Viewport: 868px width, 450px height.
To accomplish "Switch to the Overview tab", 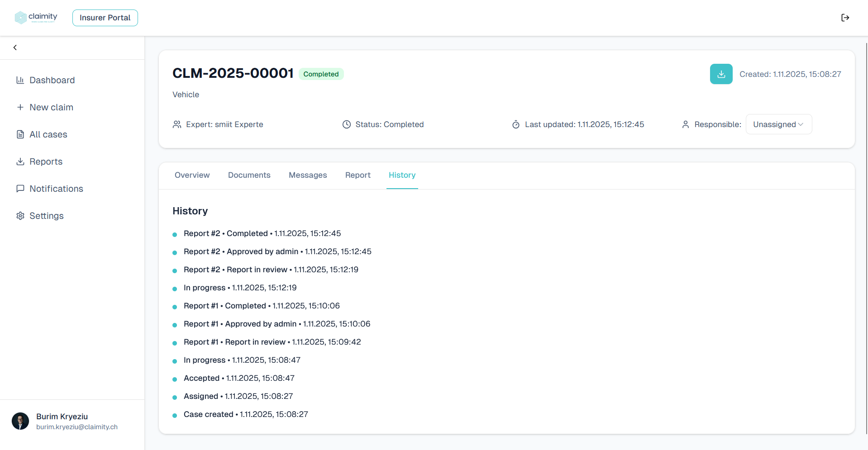I will (x=192, y=175).
